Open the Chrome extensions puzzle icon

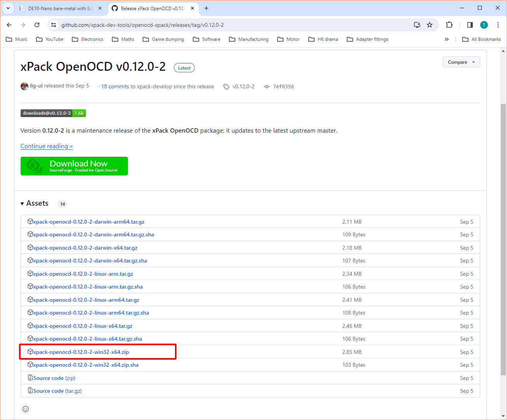449,24
